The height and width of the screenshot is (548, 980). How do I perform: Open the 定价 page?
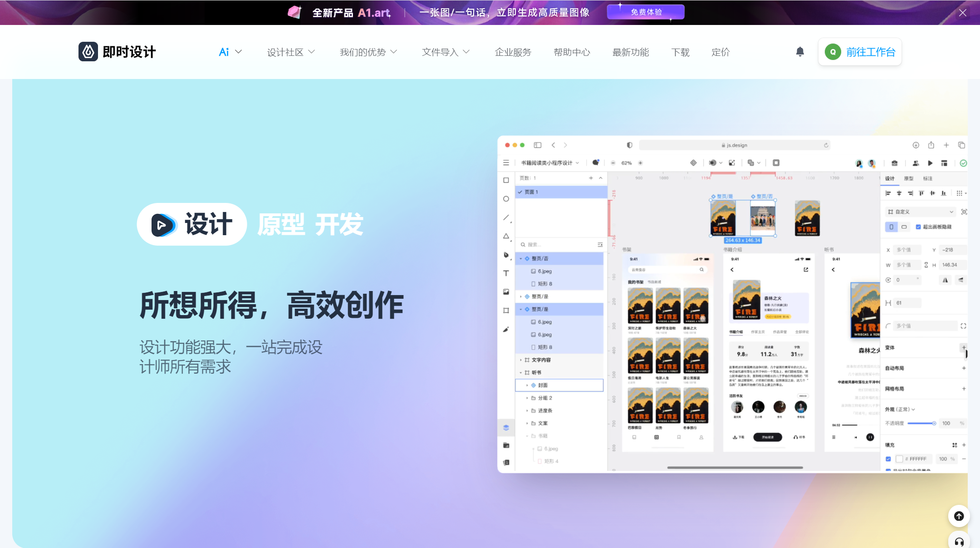tap(720, 52)
